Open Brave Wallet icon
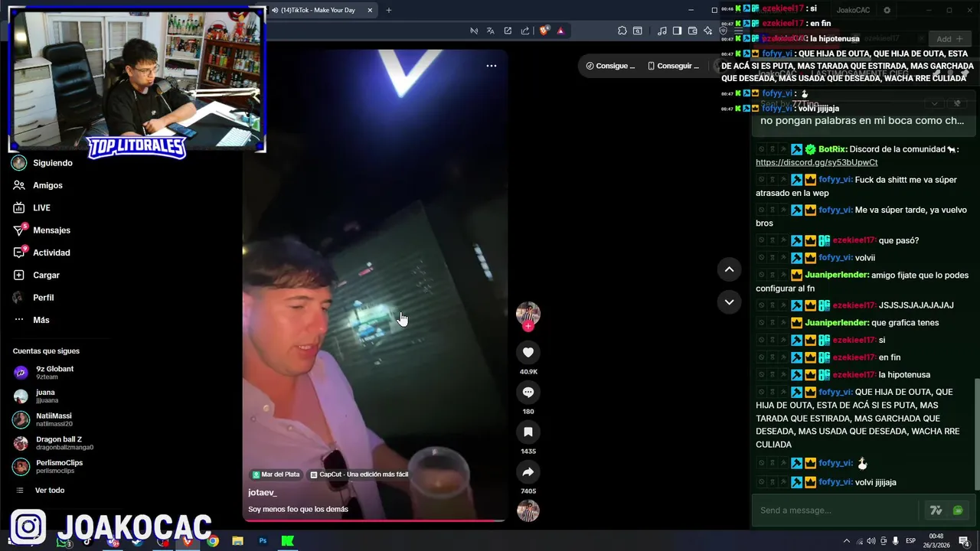980x551 pixels. (x=693, y=31)
